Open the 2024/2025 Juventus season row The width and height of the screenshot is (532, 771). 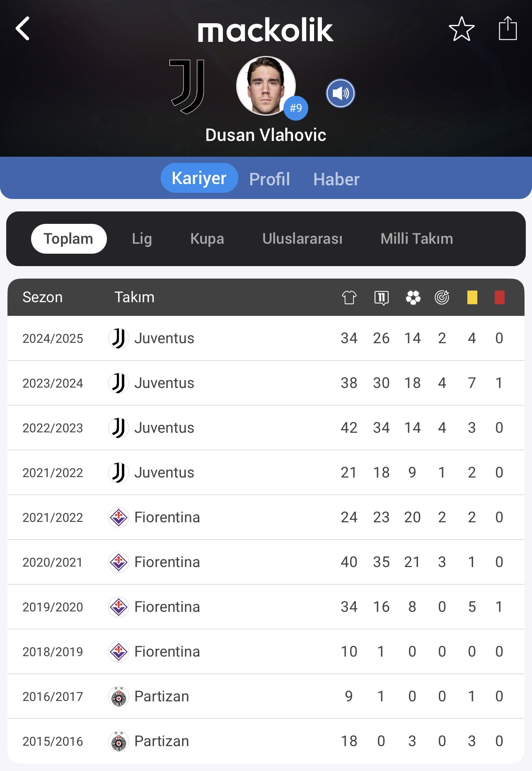pos(266,338)
